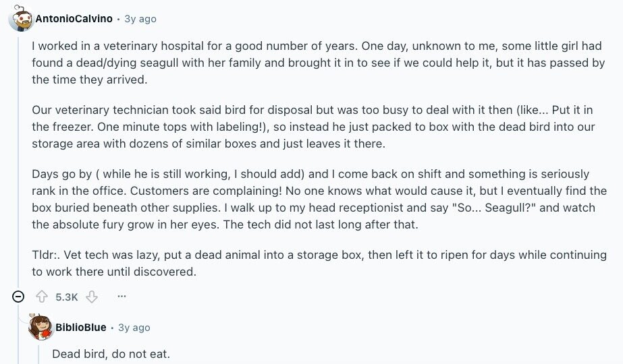Click BiblioBlue's '3y ago' timestamp
Viewport: 623px width, 364px height.
pos(134,328)
